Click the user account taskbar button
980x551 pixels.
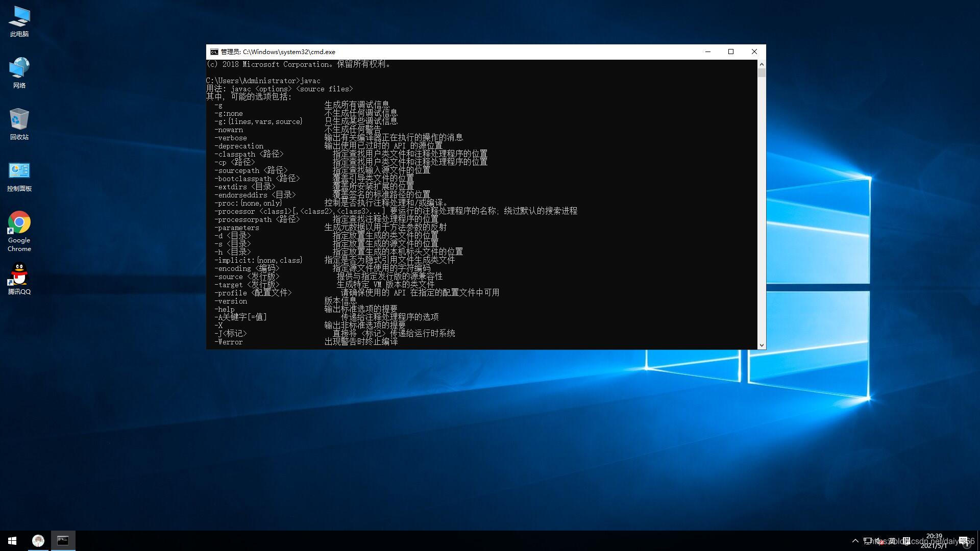[38, 540]
